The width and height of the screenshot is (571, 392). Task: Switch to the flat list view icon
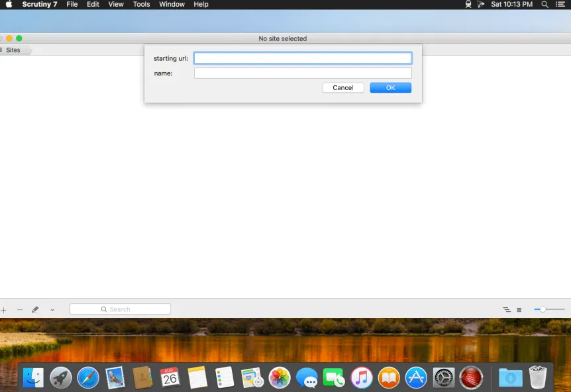coord(519,310)
